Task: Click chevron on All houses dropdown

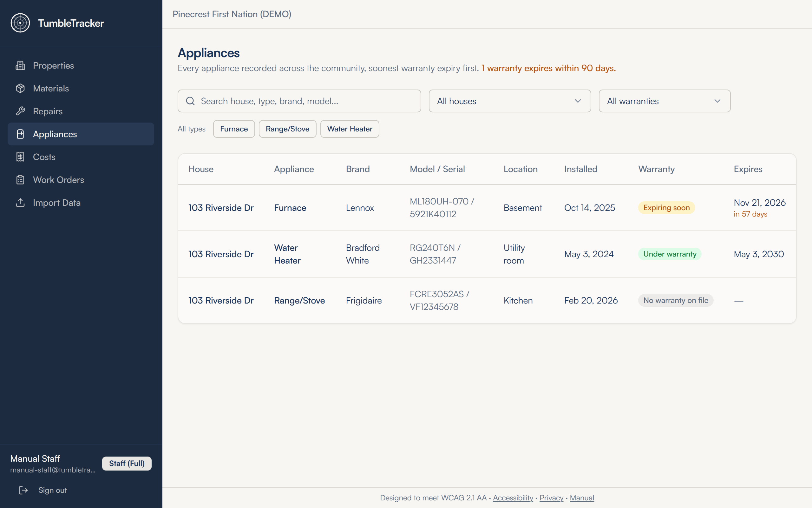Action: [x=578, y=101]
